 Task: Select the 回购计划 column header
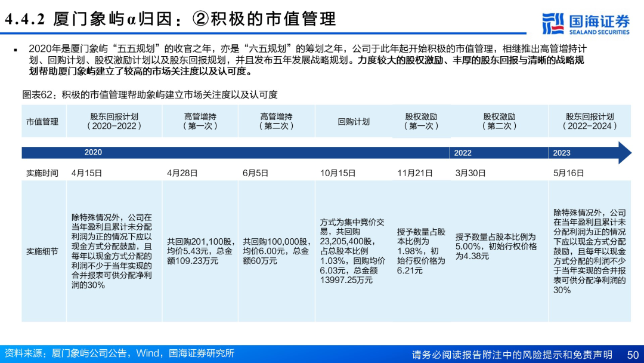[354, 122]
